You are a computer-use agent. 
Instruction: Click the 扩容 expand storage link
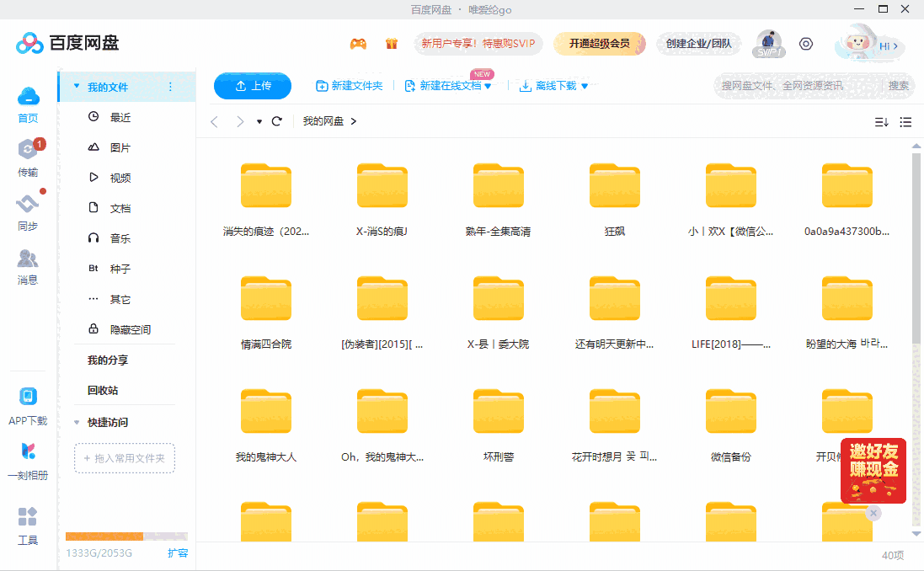click(178, 553)
